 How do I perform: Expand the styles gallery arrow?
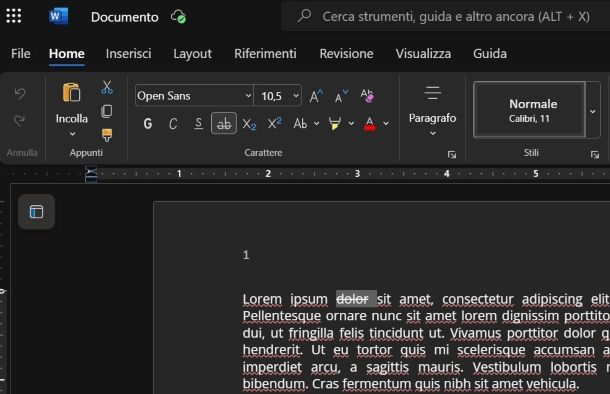[592, 111]
